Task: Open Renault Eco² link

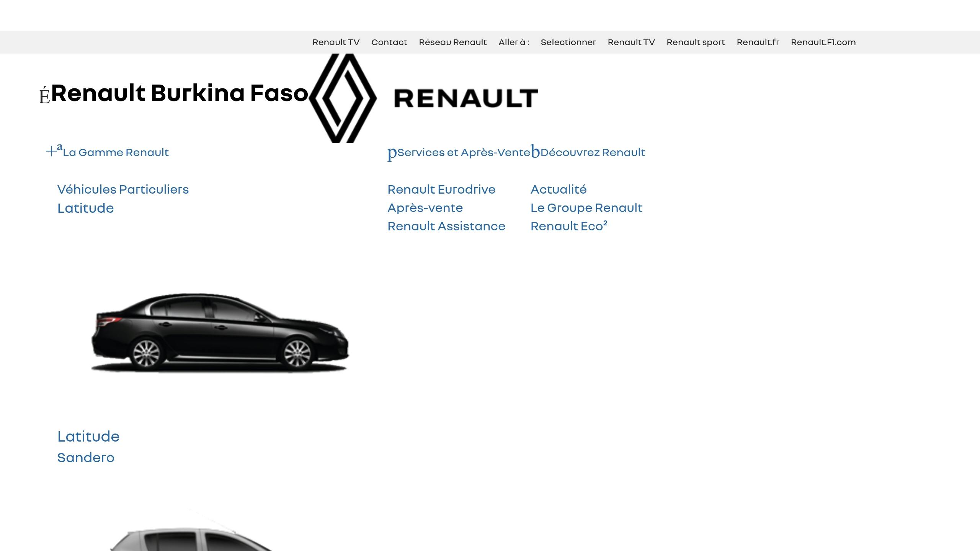Action: [569, 226]
